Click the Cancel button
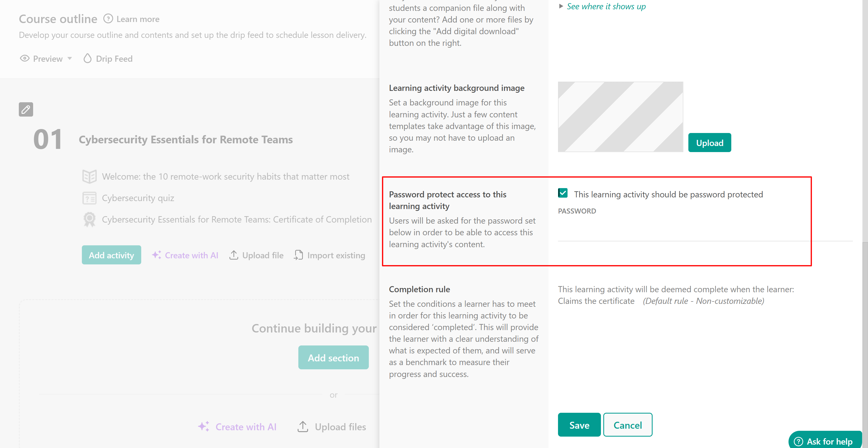The image size is (868, 448). click(x=628, y=425)
